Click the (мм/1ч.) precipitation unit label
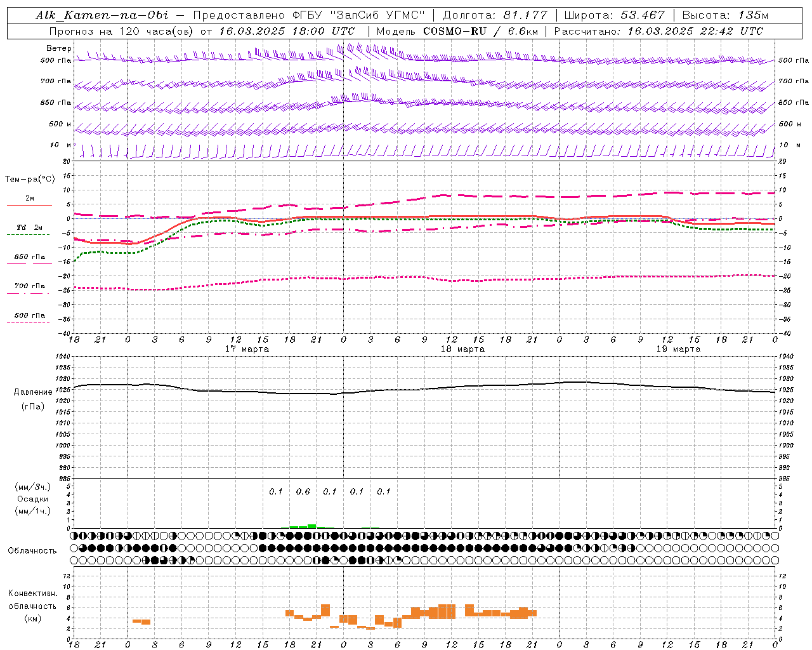The width and height of the screenshot is (812, 650). [x=33, y=511]
